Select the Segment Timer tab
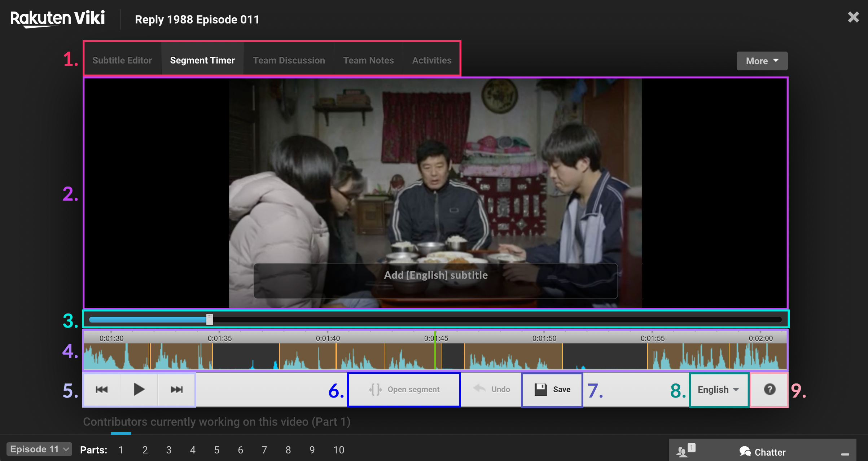 click(x=202, y=60)
